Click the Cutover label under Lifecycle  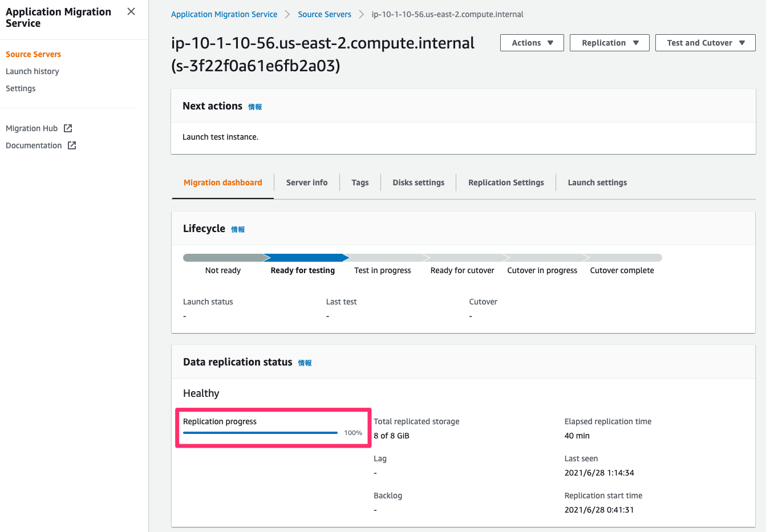click(x=483, y=302)
